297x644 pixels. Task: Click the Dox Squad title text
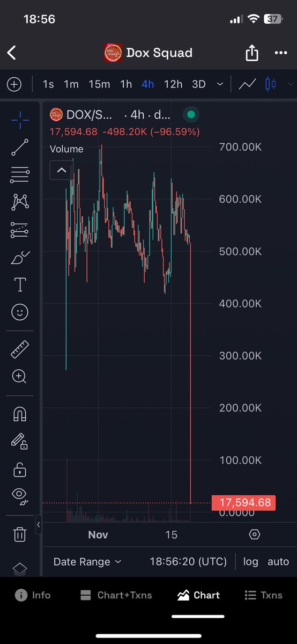click(159, 53)
